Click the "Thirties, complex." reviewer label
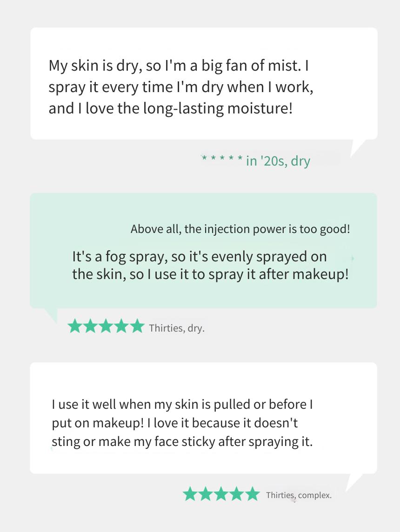This screenshot has height=532, width=400. pyautogui.click(x=299, y=495)
